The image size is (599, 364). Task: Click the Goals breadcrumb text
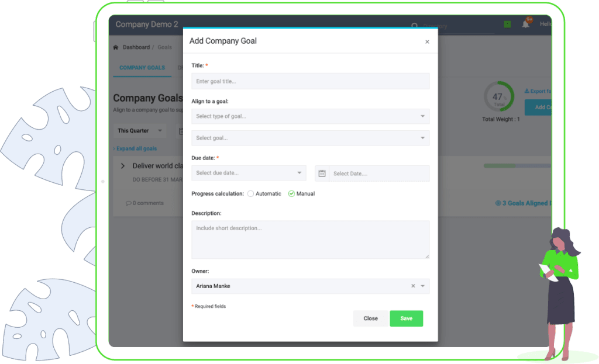pyautogui.click(x=164, y=47)
